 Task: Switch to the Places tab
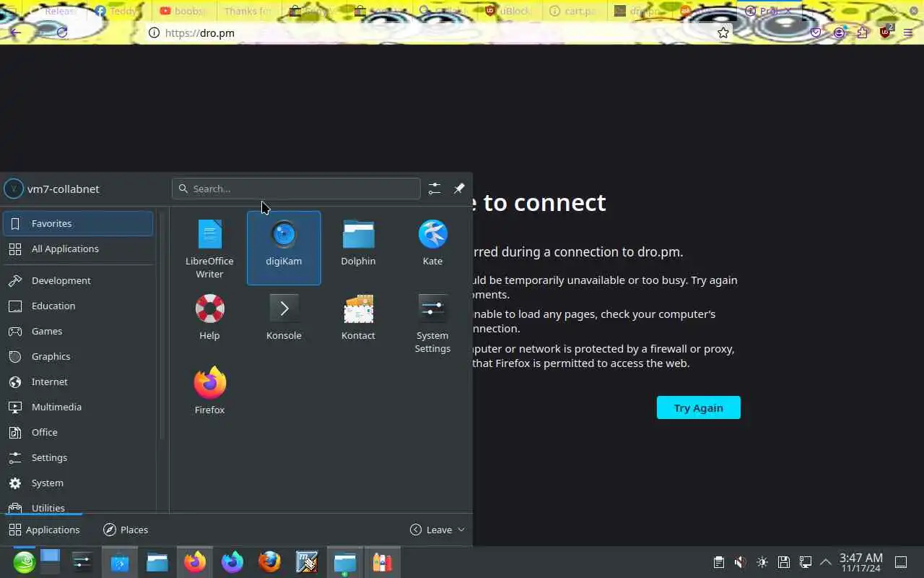(126, 530)
